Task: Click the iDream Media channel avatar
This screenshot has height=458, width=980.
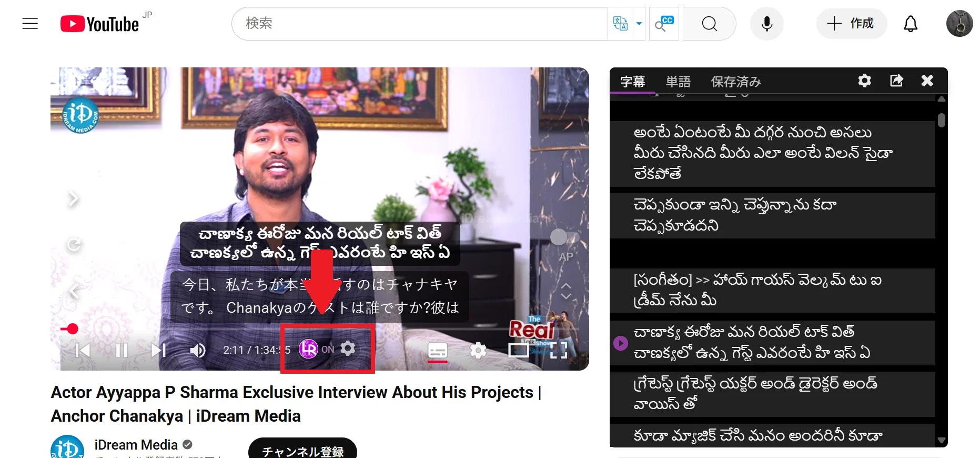Action: click(67, 447)
